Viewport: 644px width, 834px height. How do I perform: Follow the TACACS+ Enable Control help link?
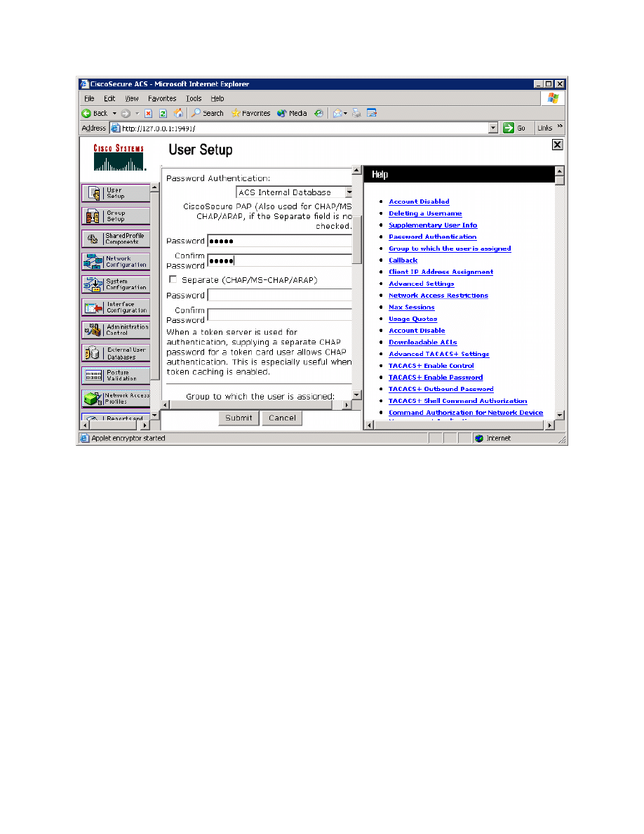[431, 366]
